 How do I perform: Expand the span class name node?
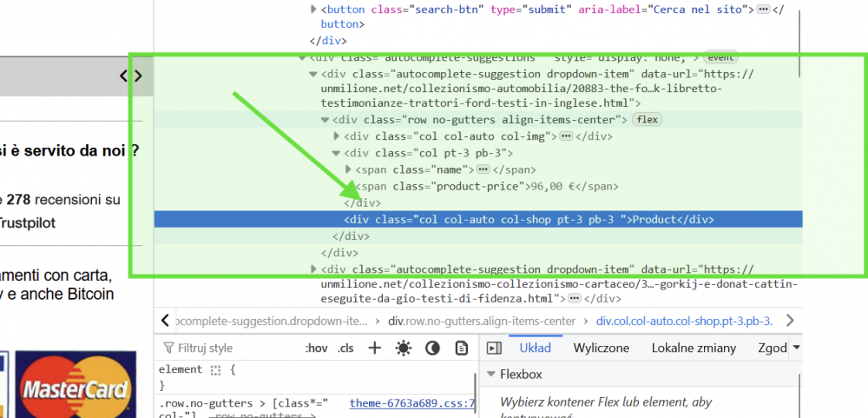(x=348, y=169)
